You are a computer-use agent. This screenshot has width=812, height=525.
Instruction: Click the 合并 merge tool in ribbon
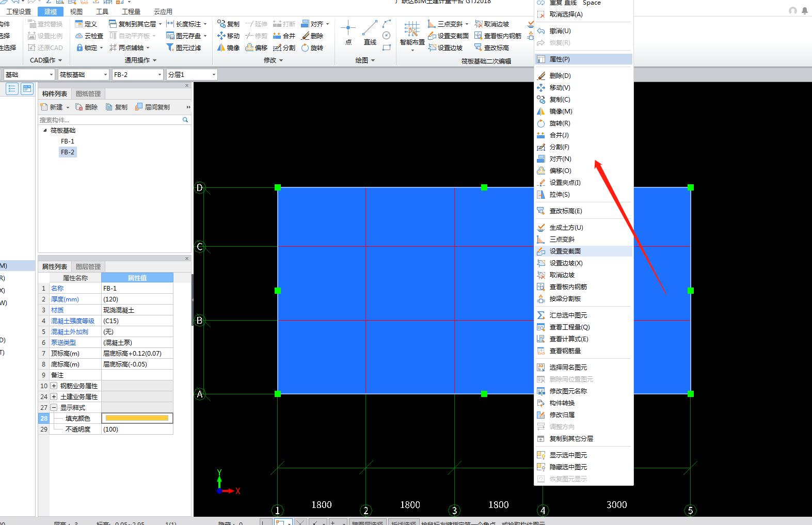[x=284, y=36]
